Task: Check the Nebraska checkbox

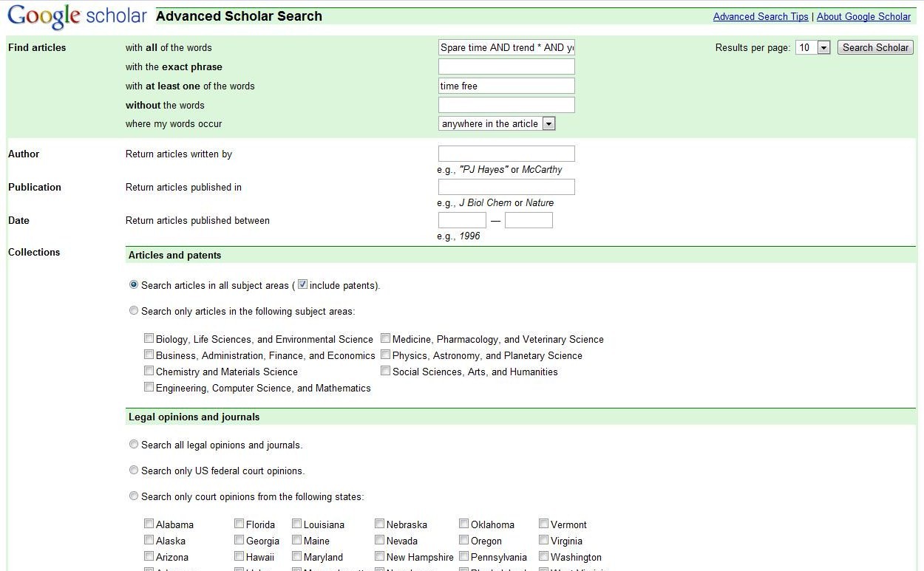Action: pos(380,524)
